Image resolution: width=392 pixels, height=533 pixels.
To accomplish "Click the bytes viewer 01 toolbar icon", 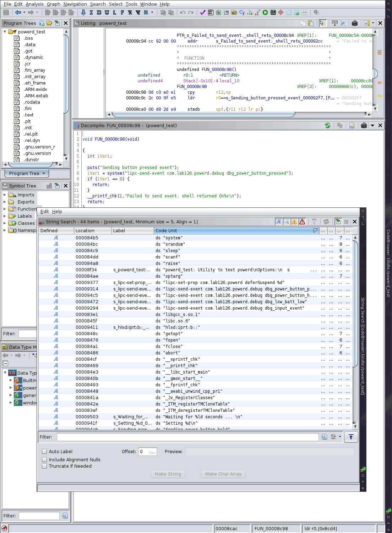I will pos(211,12).
